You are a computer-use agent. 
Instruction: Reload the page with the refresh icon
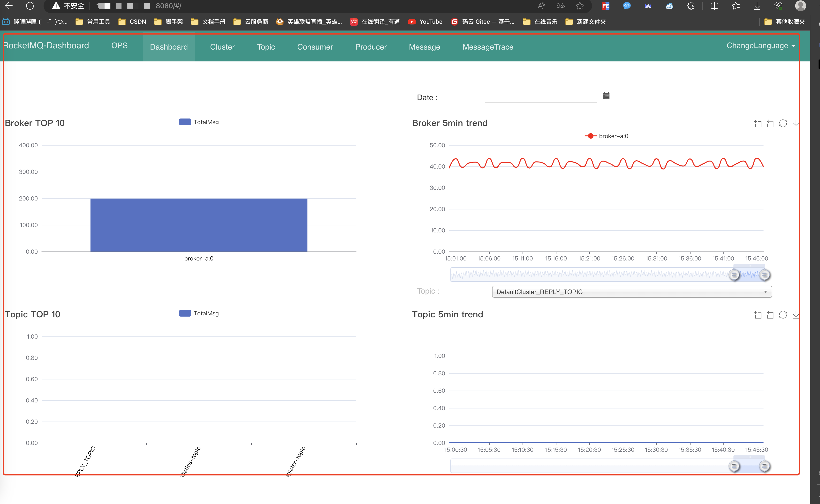(30, 6)
